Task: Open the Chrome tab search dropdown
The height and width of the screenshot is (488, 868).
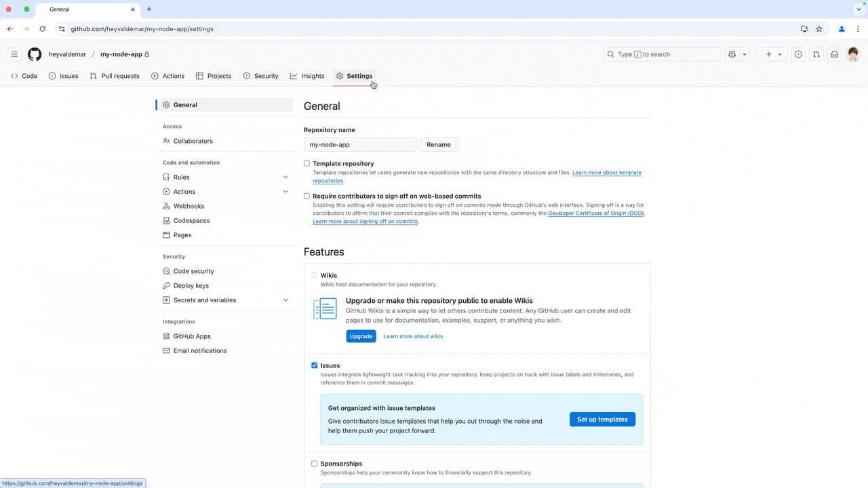Action: click(x=858, y=9)
